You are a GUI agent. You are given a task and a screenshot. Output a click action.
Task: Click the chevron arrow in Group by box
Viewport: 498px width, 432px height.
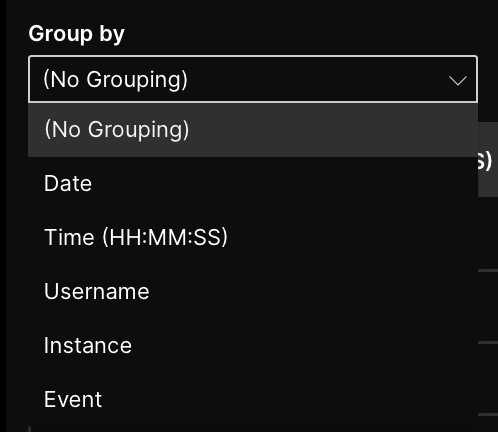[x=458, y=81]
